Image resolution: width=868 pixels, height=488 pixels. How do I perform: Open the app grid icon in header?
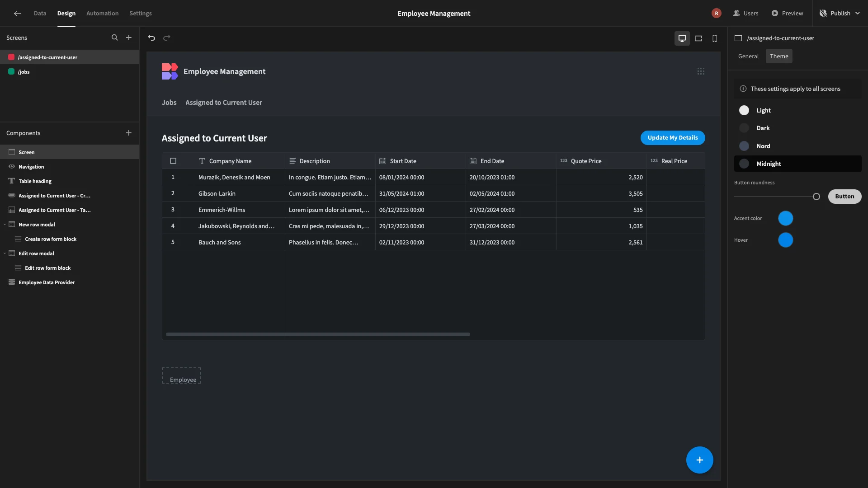[x=701, y=71]
